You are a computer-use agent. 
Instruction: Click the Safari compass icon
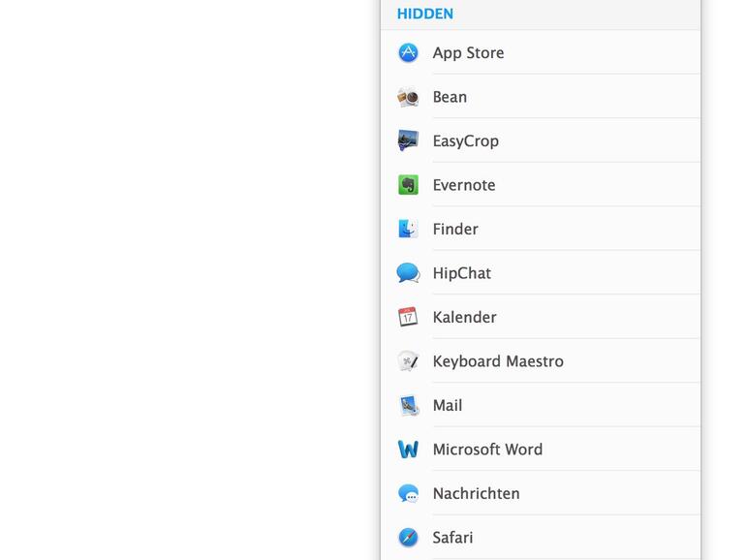(408, 538)
